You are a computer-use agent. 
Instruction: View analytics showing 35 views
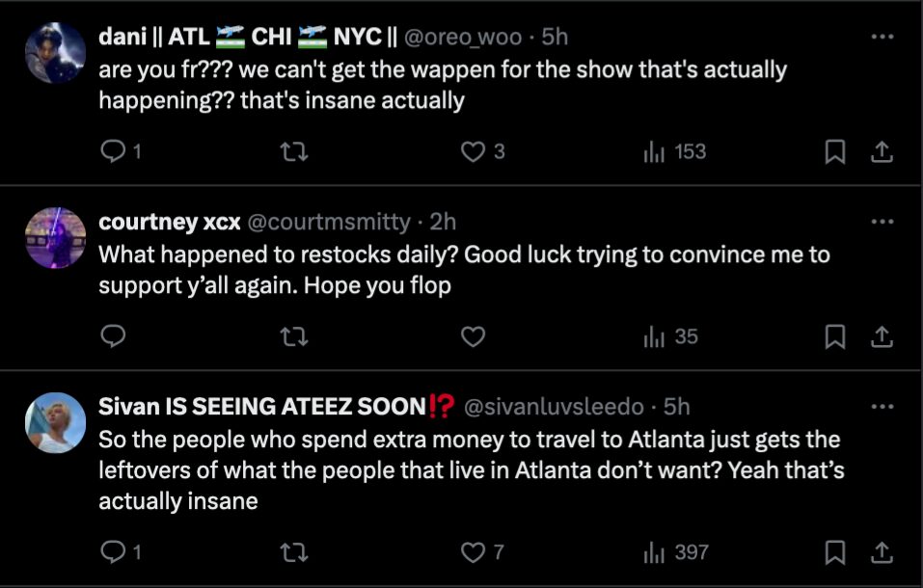point(670,336)
